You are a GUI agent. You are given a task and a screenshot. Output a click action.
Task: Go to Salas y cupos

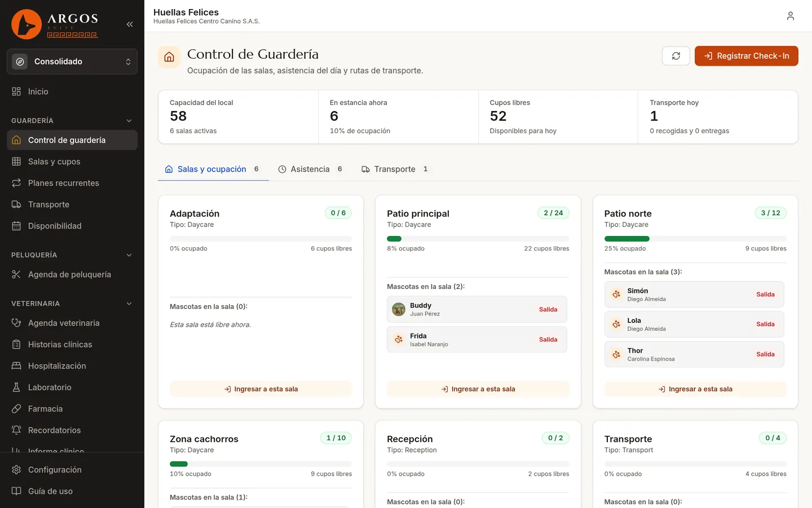pyautogui.click(x=72, y=161)
